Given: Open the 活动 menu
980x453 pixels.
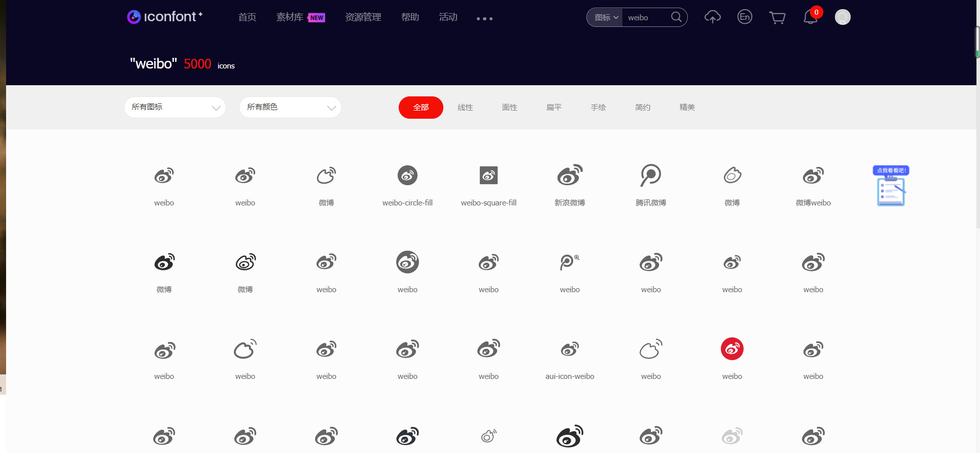Looking at the screenshot, I should [x=448, y=17].
